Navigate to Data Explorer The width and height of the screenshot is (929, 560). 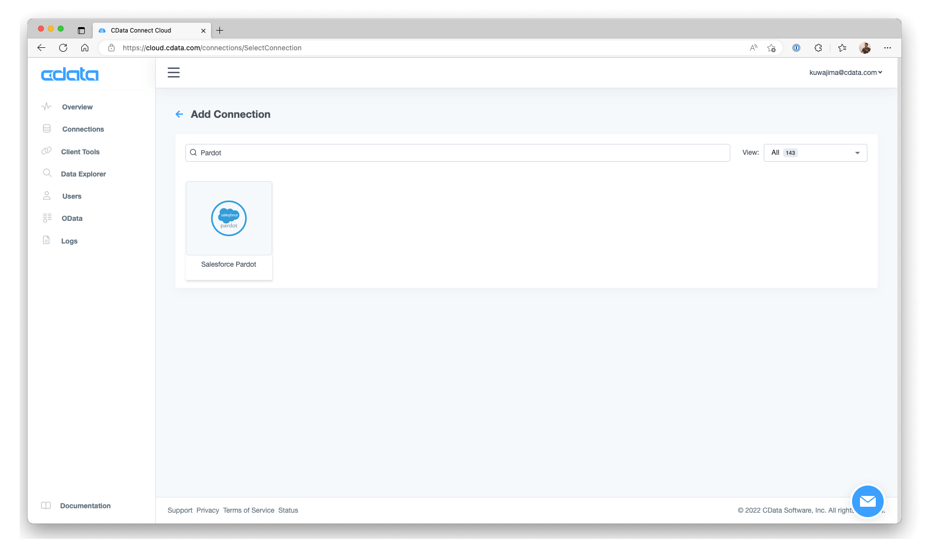83,174
